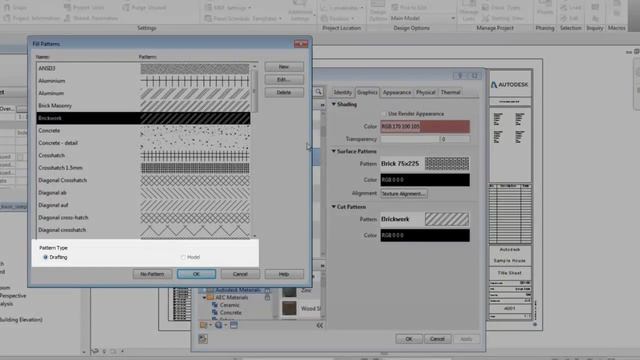640x360 pixels.
Task: Click the Edit button for fill patterns
Action: click(x=284, y=79)
